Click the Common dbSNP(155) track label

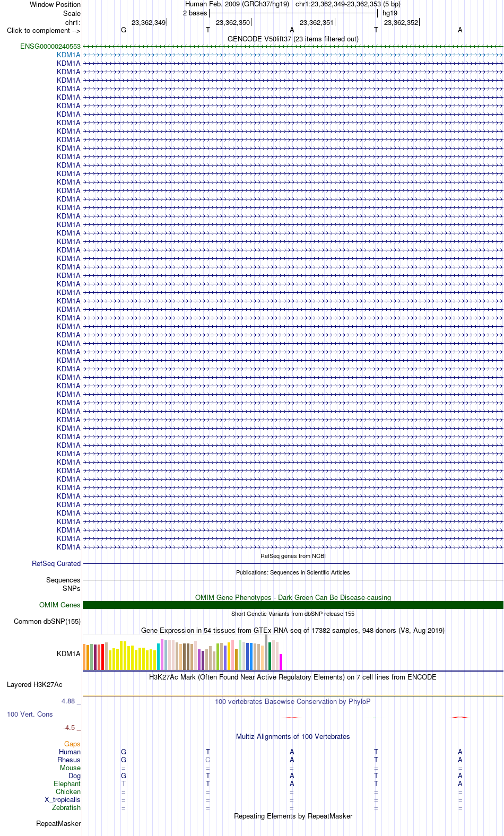coord(47,622)
